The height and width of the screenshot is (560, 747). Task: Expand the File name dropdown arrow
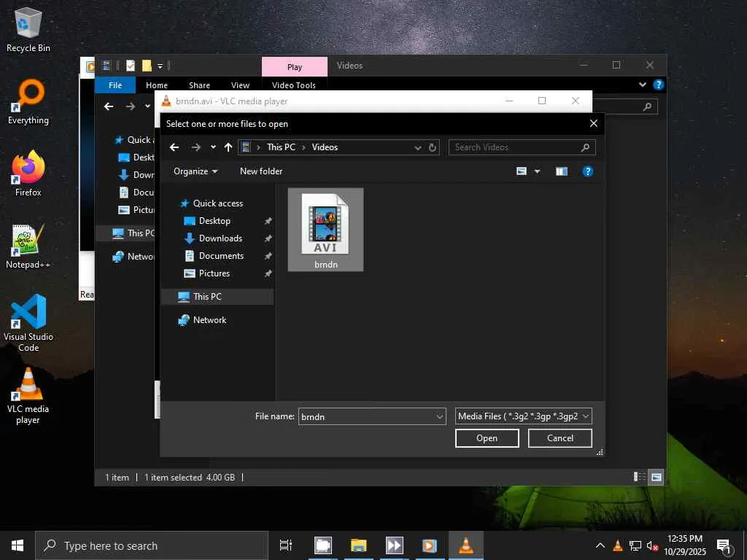(x=439, y=416)
